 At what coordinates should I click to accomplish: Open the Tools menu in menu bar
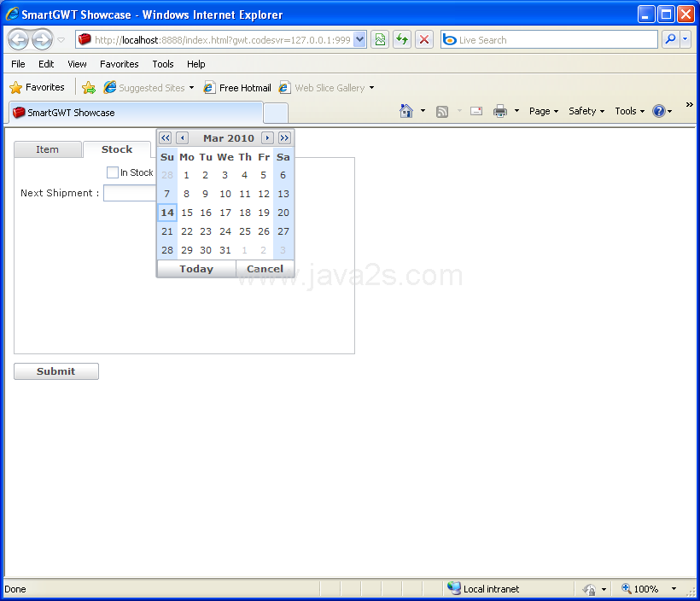pos(163,64)
